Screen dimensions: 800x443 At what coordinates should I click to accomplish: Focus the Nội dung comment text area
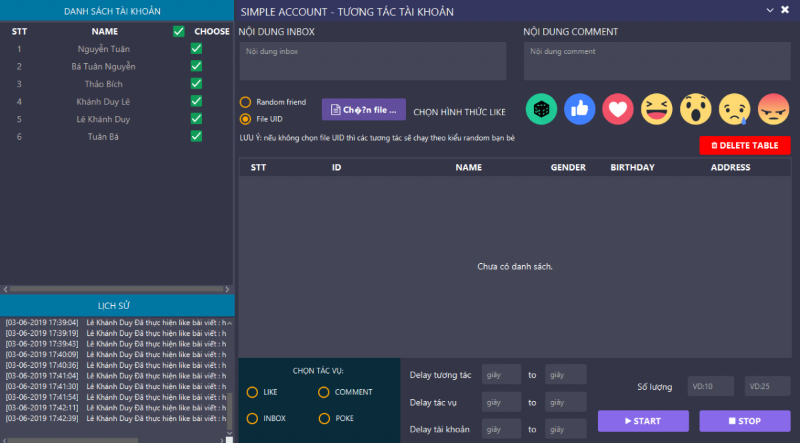click(657, 61)
